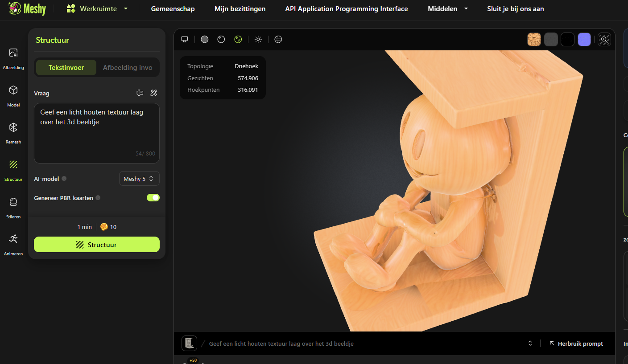Enable the solid gray sphere render mode
Screen dimensions: 628x364
pyautogui.click(x=205, y=39)
